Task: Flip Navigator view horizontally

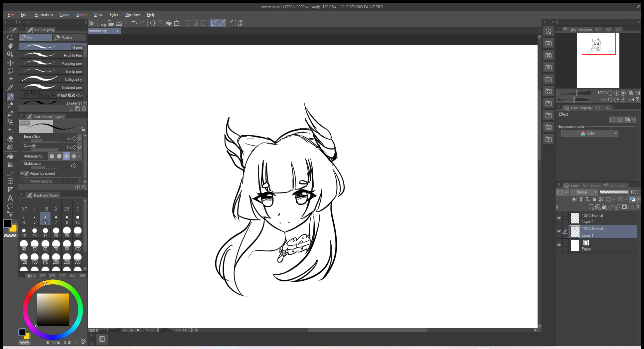Action: [631, 100]
